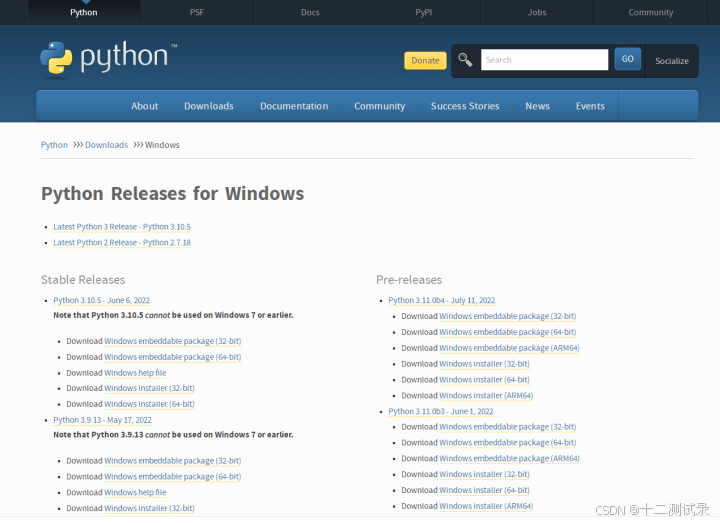Click the Stable Releases heading
Screen dimensions: 720x523
pos(83,280)
